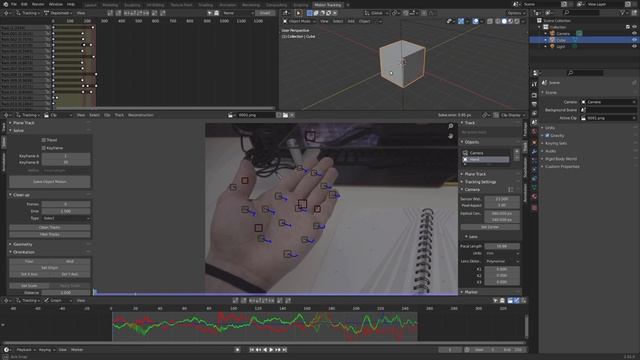The height and width of the screenshot is (360, 640).
Task: Enable the Keyframe checkbox in Solve panel
Action: tap(44, 148)
